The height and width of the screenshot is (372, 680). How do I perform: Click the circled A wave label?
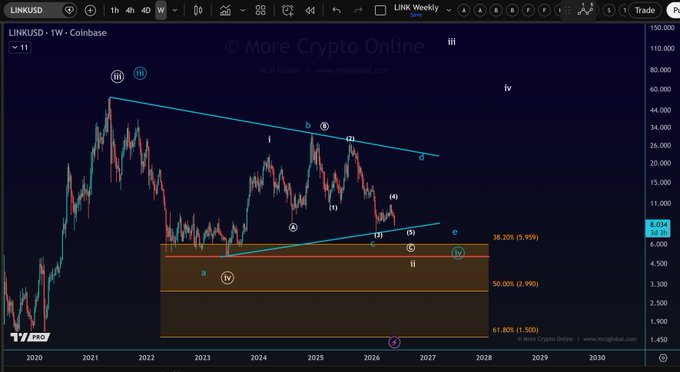pyautogui.click(x=293, y=227)
